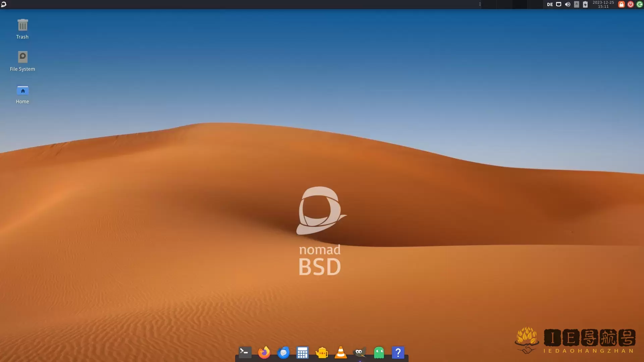Open the Home folder desktop icon
Viewport: 644px width, 362px height.
(22, 94)
